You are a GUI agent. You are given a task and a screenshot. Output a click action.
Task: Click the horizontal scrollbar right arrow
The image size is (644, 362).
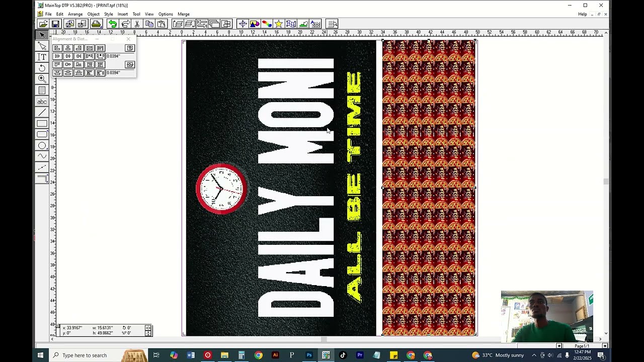point(600,339)
